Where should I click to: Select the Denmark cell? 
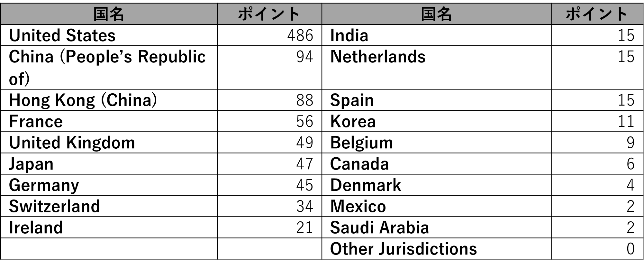[437, 185]
